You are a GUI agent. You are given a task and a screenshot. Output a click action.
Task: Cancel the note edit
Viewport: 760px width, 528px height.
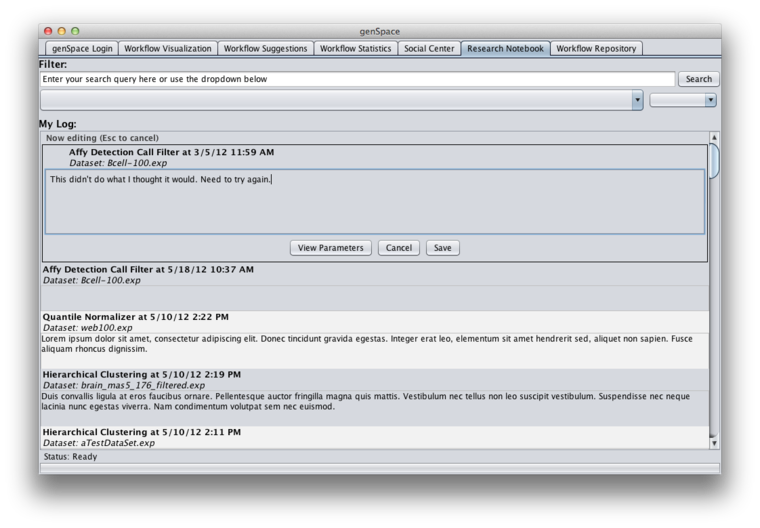click(398, 248)
